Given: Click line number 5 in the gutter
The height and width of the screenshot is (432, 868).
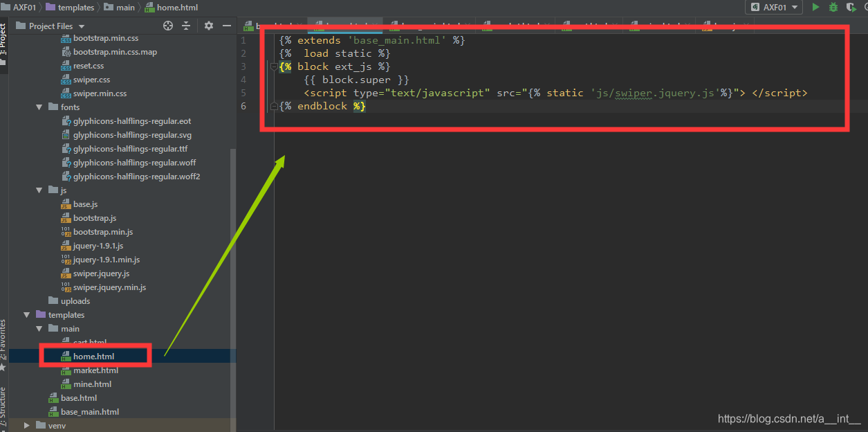Looking at the screenshot, I should 243,93.
